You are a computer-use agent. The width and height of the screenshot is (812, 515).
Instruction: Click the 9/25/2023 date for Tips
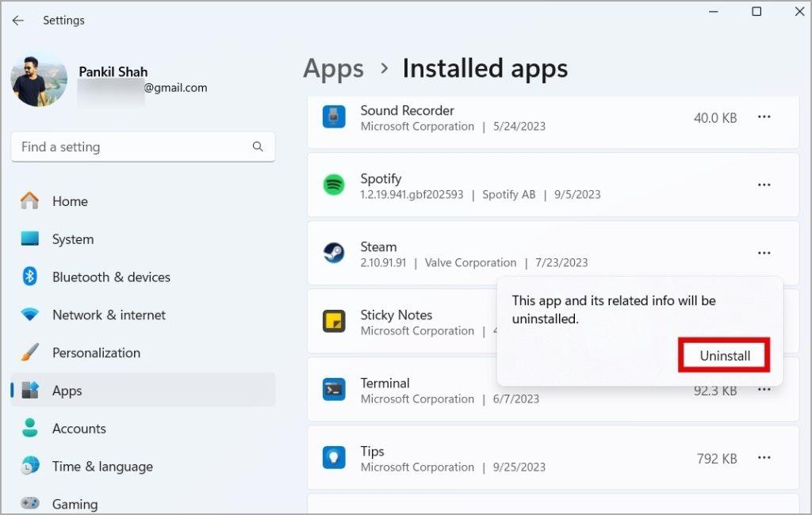(519, 467)
